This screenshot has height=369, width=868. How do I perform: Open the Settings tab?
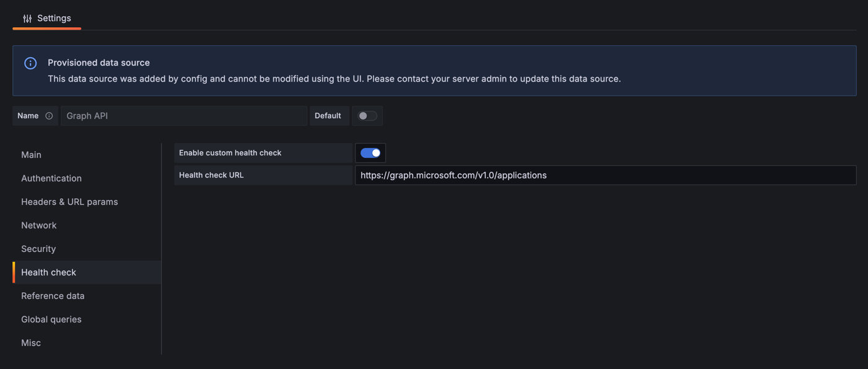click(x=47, y=19)
